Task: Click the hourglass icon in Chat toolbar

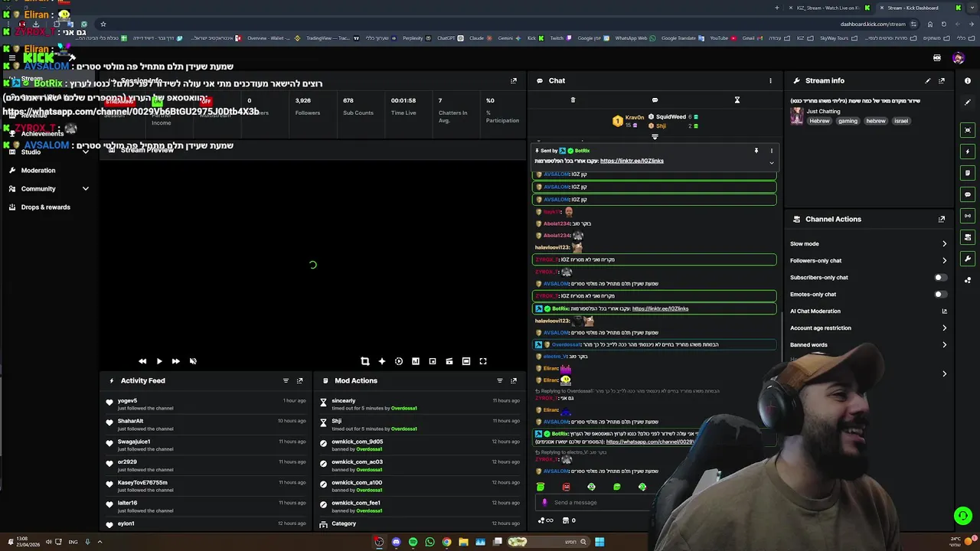Action: tap(737, 99)
